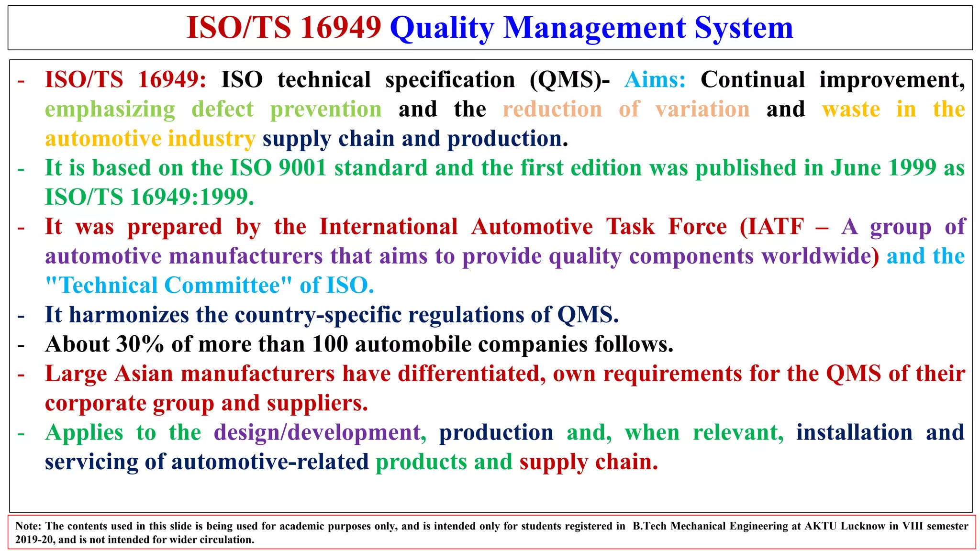This screenshot has width=980, height=551.
Task: Click the line 'It is based on the ISO 9001 standard'
Action: (236, 168)
